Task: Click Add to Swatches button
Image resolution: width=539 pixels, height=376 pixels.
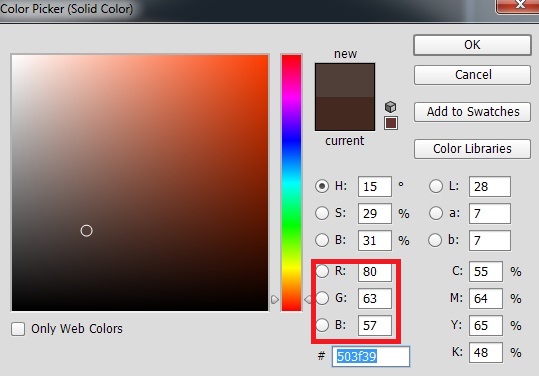Action: click(472, 112)
